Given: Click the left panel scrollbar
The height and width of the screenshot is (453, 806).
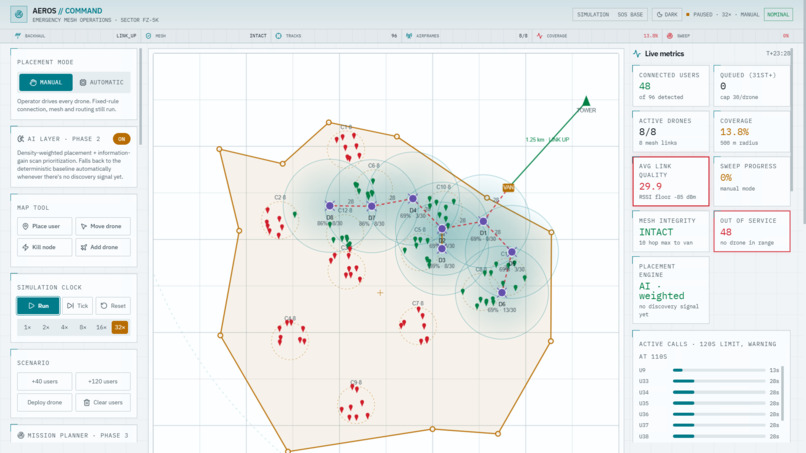Looking at the screenshot, I should coord(140,97).
